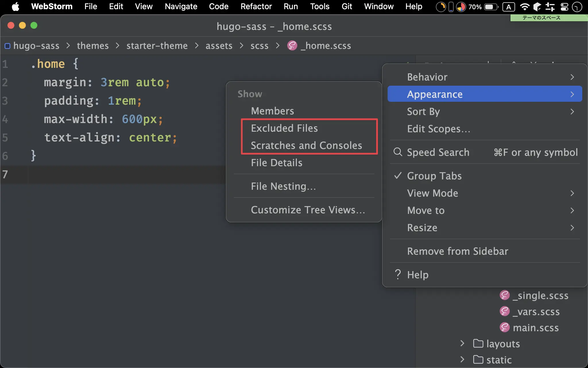Click the _single.scss Sass file icon
Viewport: 588px width, 368px height.
click(x=504, y=295)
